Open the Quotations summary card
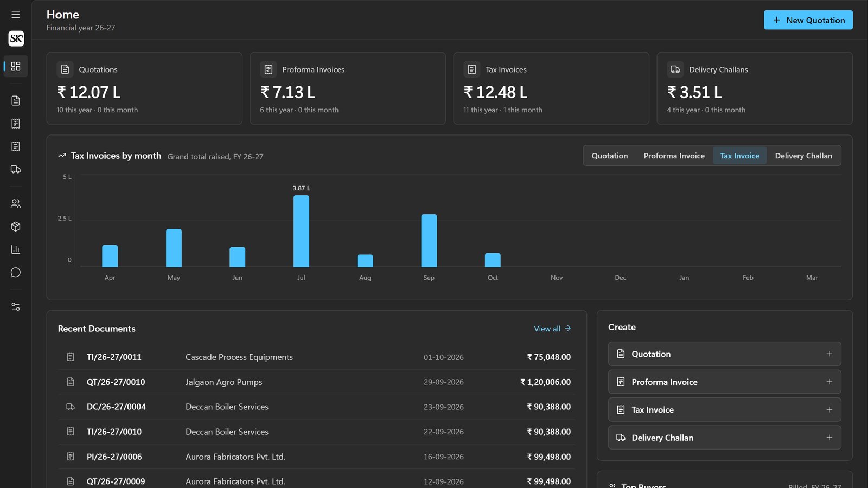Viewport: 868px width, 488px height. 144,88
